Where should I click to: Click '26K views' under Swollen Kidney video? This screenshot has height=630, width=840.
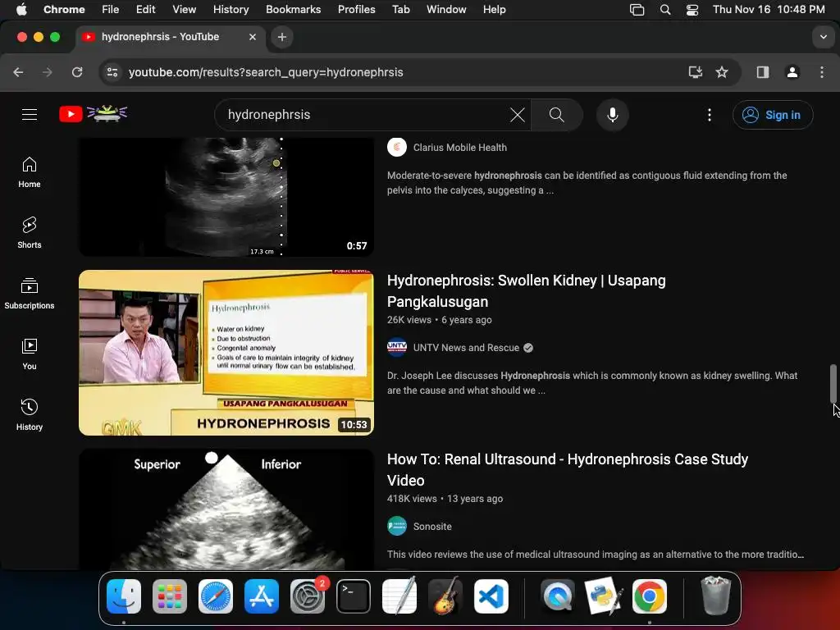click(409, 320)
